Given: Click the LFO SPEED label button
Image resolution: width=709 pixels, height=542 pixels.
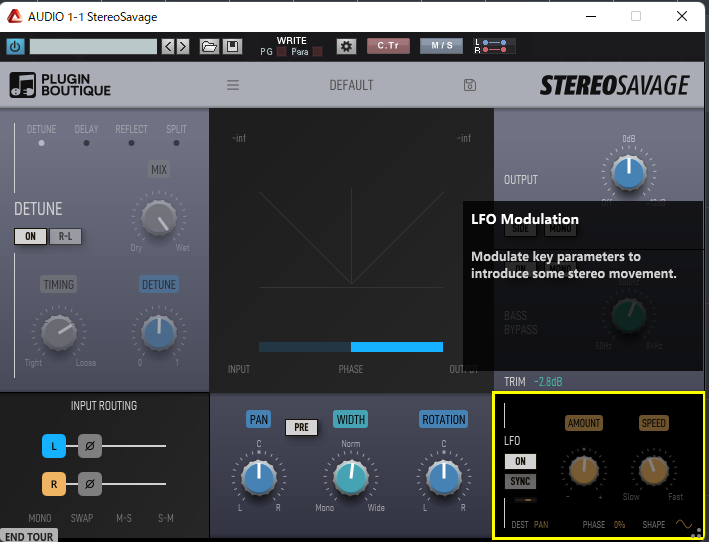Looking at the screenshot, I should click(653, 423).
